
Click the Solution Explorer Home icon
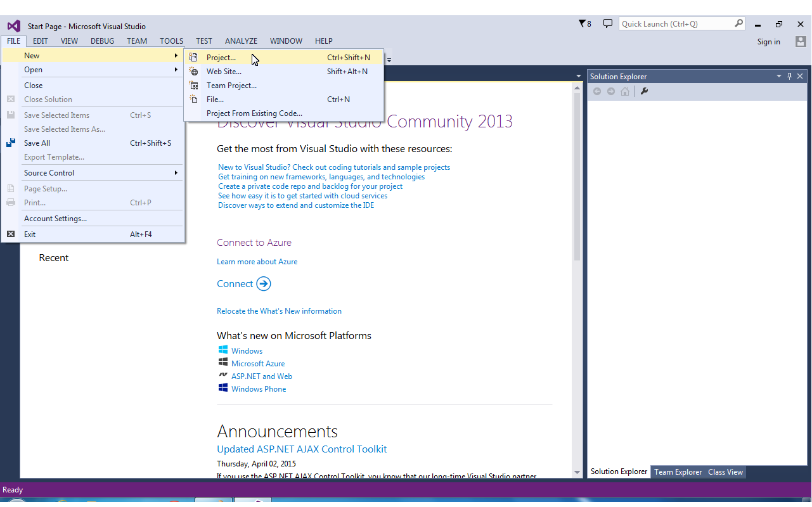(x=625, y=91)
